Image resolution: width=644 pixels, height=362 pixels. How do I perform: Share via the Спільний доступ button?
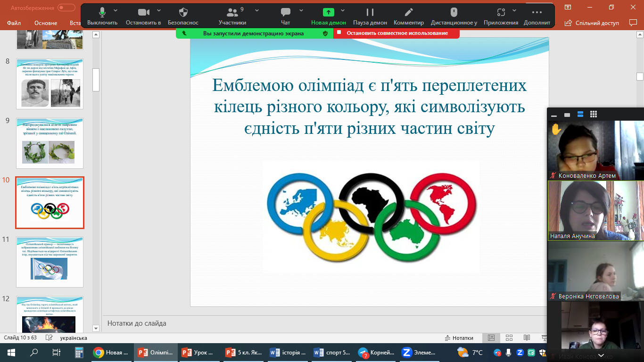[x=592, y=23]
